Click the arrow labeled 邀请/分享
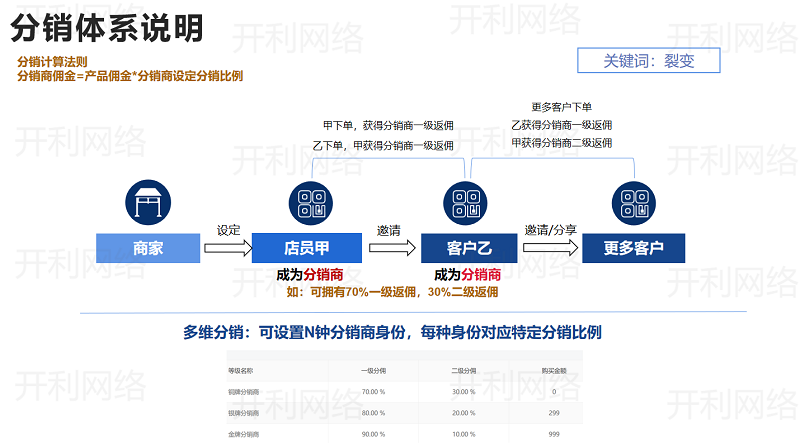Screen dimensions: 800x443 coord(550,248)
